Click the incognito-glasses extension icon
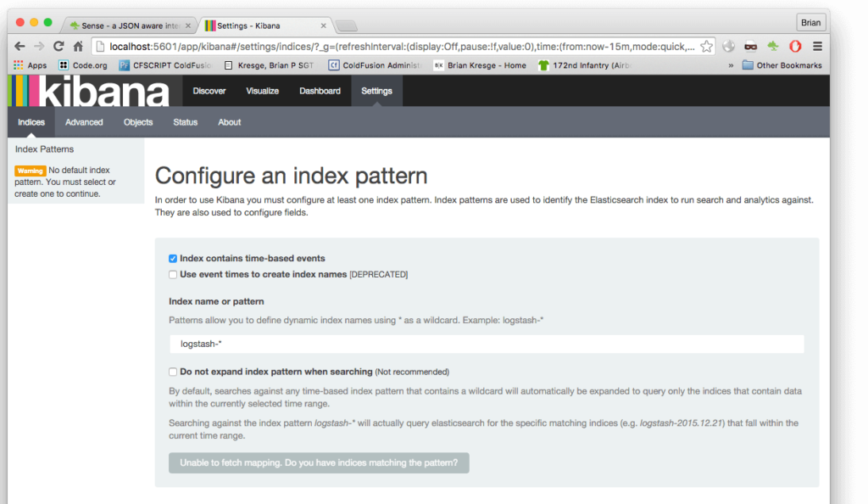The width and height of the screenshot is (868, 504). (x=749, y=46)
